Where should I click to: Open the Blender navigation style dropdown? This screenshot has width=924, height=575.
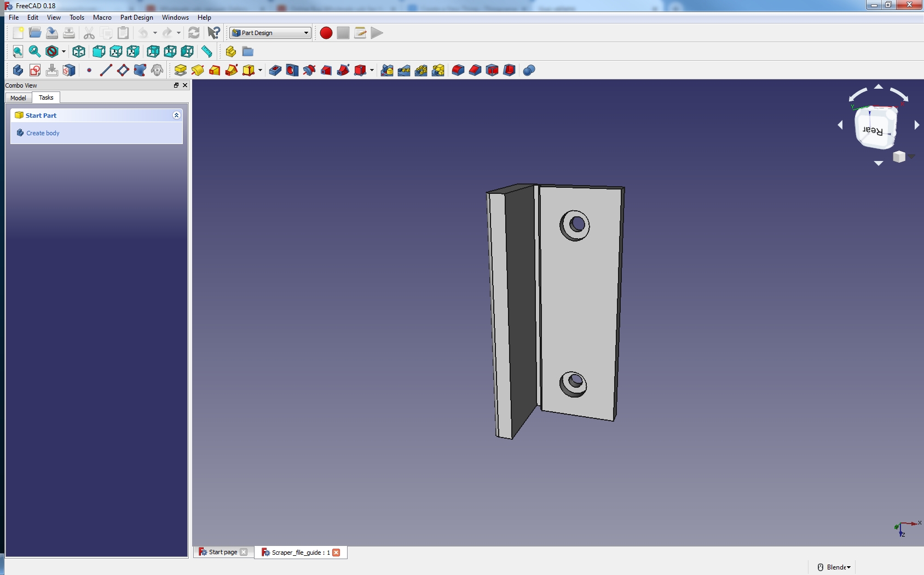pyautogui.click(x=834, y=567)
